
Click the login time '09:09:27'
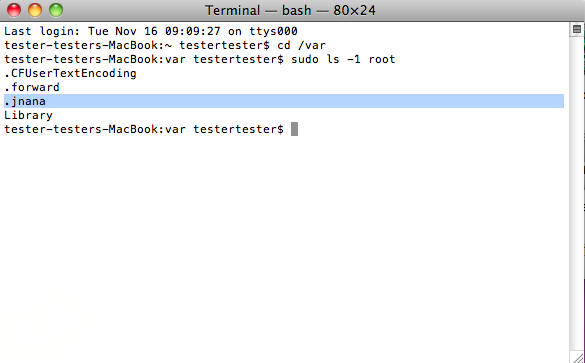pyautogui.click(x=193, y=31)
